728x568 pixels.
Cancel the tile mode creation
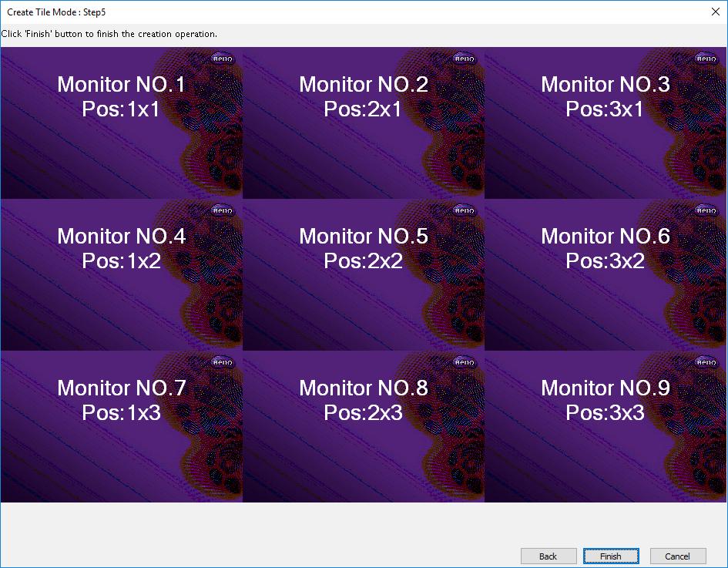pyautogui.click(x=678, y=556)
